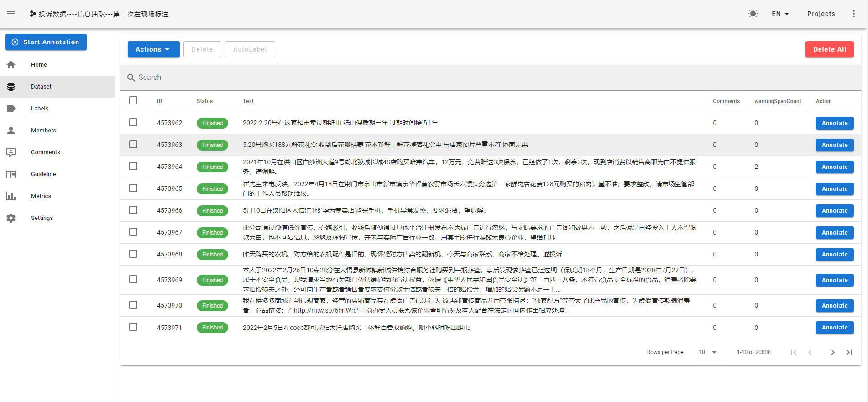Click the red Delete All button

click(x=829, y=49)
